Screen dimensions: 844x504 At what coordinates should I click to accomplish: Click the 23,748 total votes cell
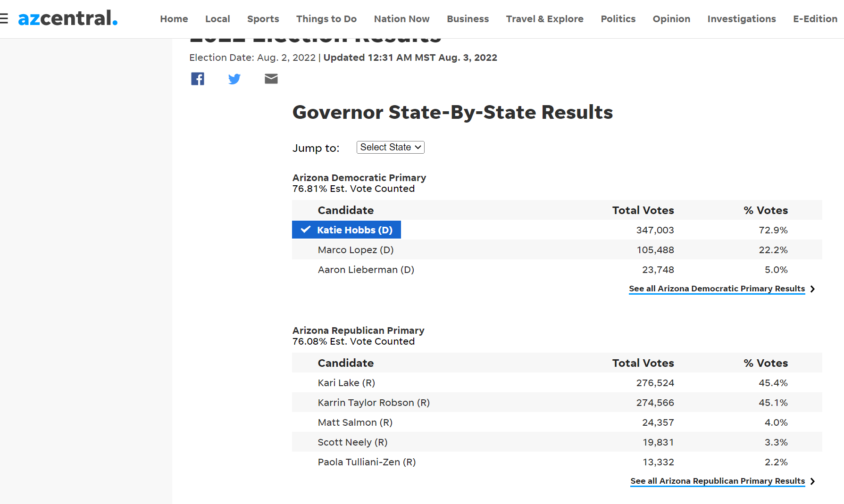coord(658,270)
